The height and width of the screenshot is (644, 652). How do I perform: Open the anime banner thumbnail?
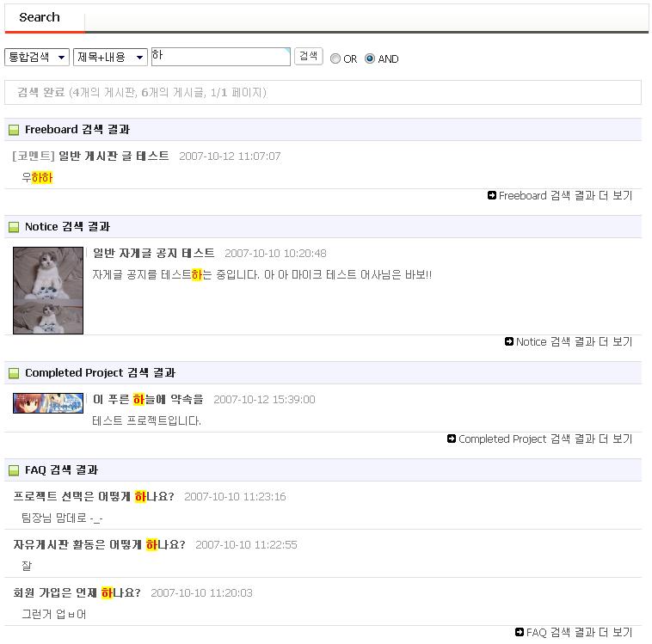(48, 403)
